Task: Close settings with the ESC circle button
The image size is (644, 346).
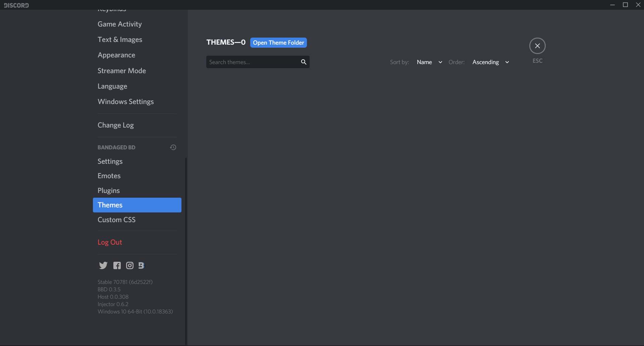Action: tap(537, 46)
